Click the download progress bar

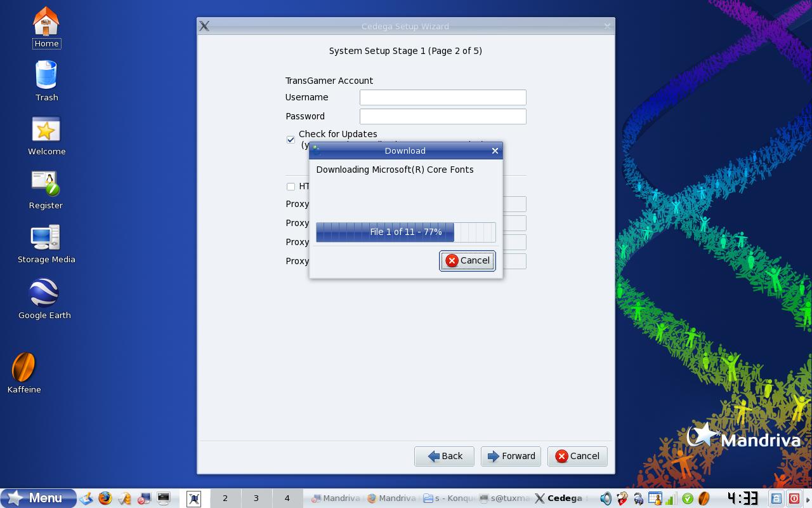click(406, 232)
